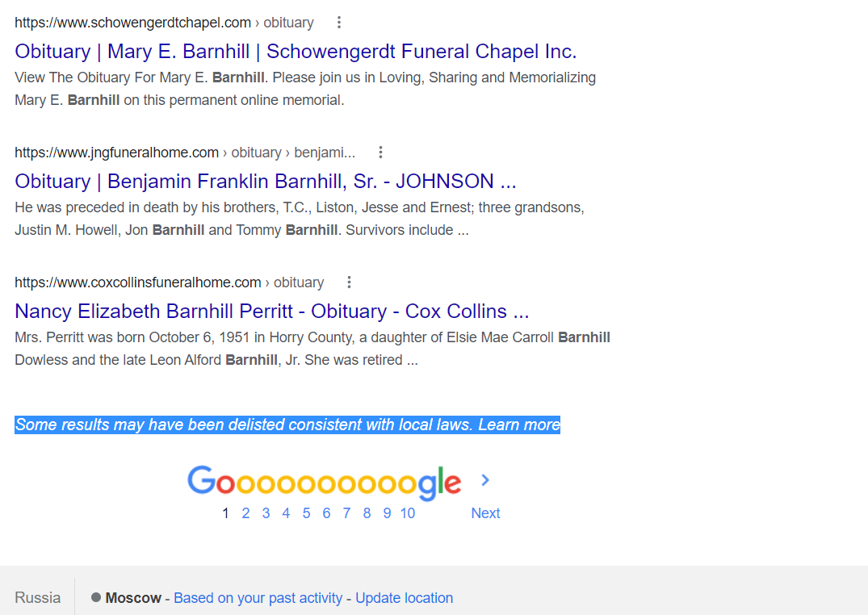
Task: Click the Next pagination link
Action: pyautogui.click(x=485, y=513)
